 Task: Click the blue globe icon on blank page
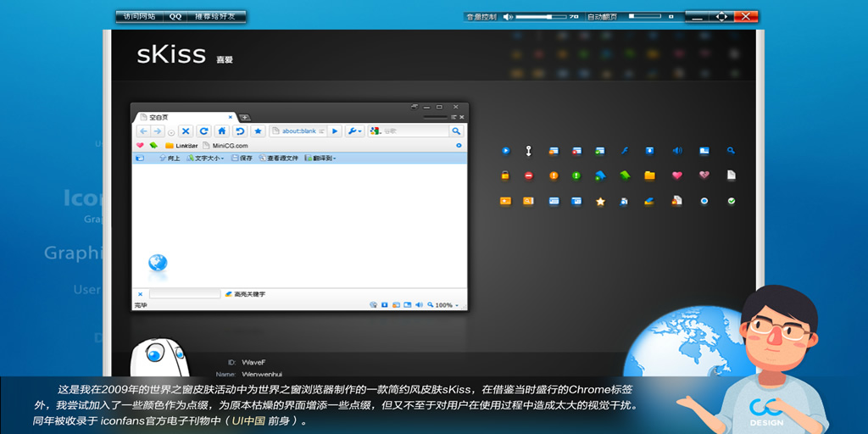pyautogui.click(x=158, y=263)
